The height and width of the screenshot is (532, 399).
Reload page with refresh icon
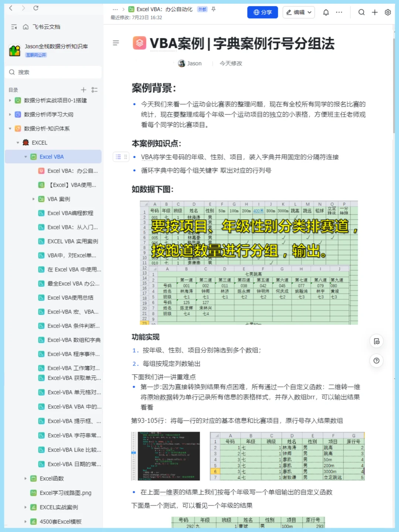(x=35, y=8)
